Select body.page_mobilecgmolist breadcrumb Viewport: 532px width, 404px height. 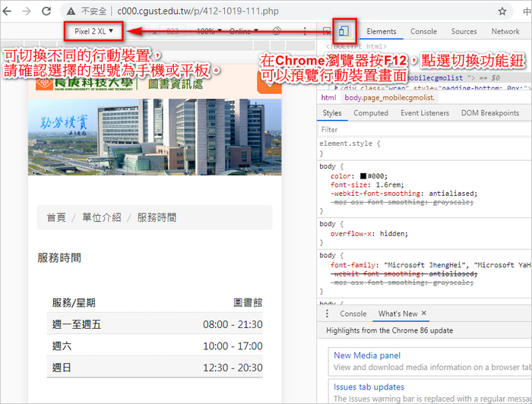coord(389,98)
